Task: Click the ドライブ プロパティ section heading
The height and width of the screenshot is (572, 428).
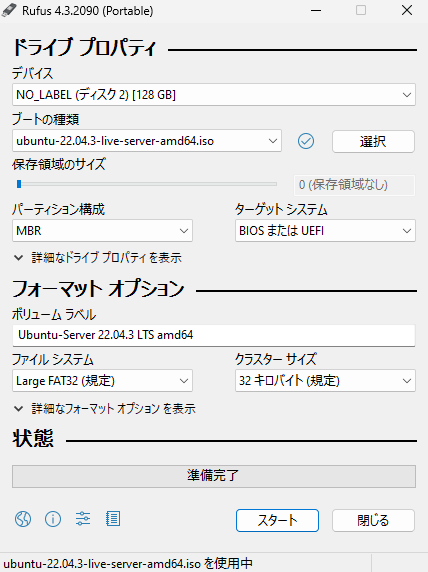Action: point(85,47)
